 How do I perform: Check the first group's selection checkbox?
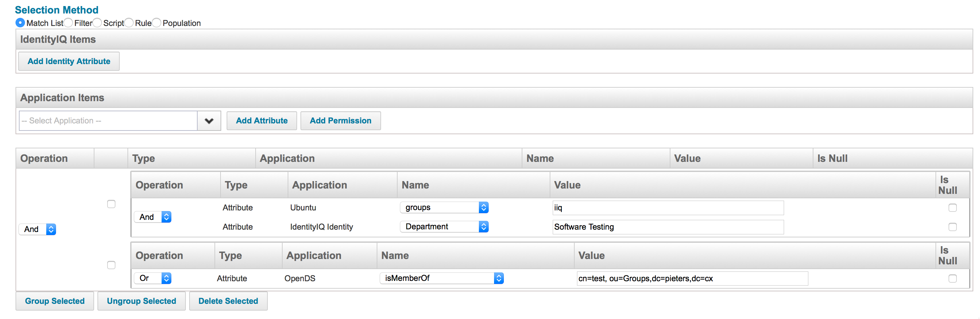coord(111,204)
